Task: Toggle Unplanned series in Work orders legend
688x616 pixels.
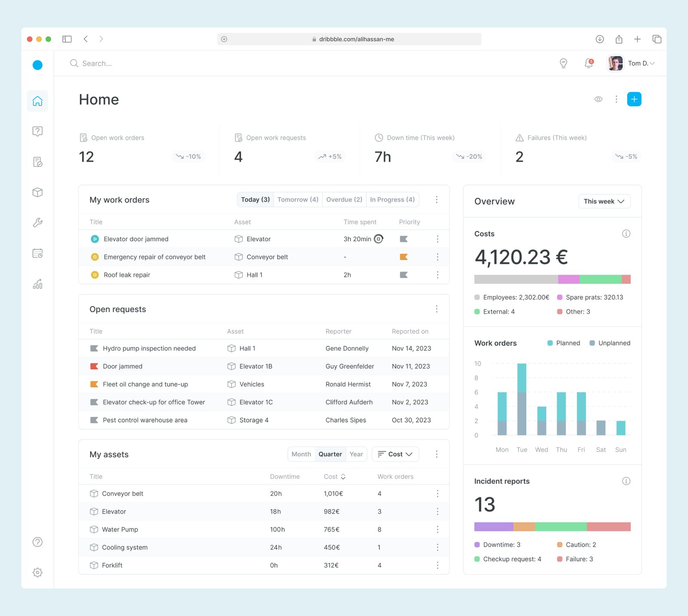Action: click(x=610, y=343)
